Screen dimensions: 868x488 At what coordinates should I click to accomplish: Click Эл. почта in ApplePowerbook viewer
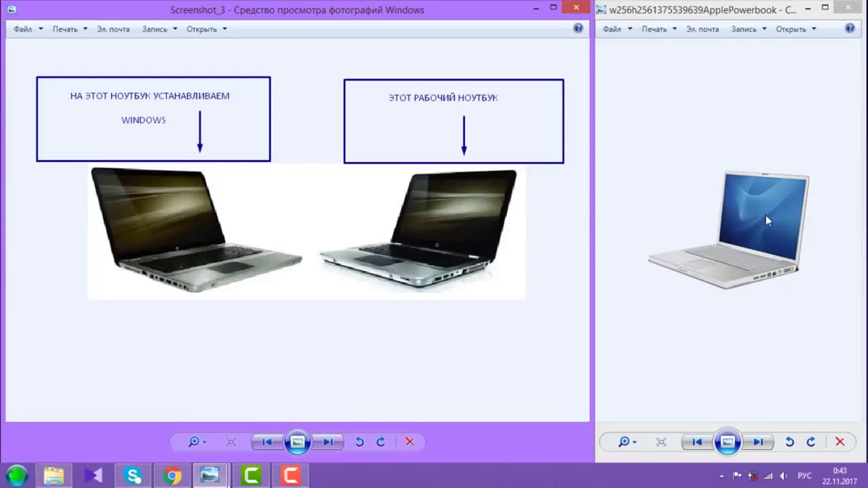(x=703, y=29)
